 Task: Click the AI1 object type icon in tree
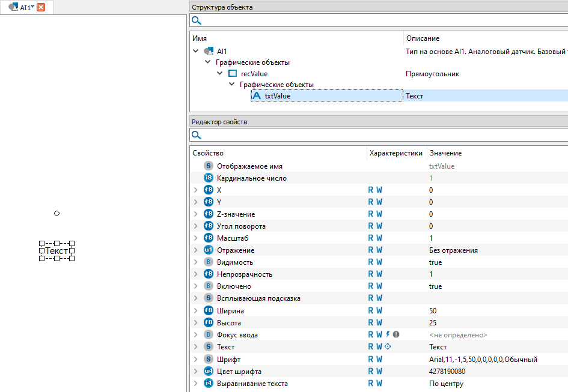coord(209,52)
